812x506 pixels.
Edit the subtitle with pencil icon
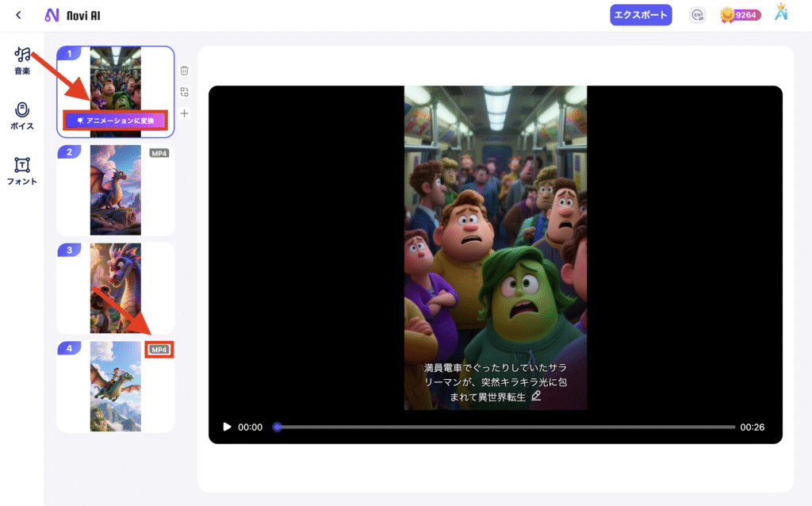pos(537,395)
